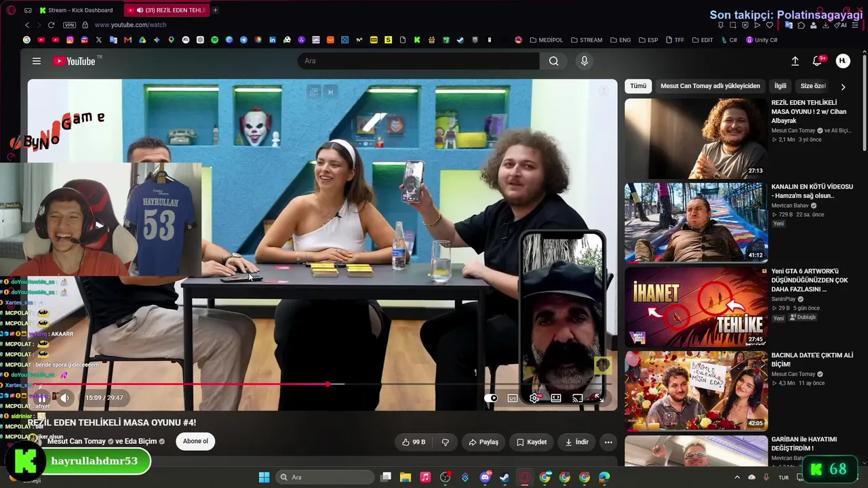
Task: Select the İlgili filter chip
Action: (x=781, y=86)
